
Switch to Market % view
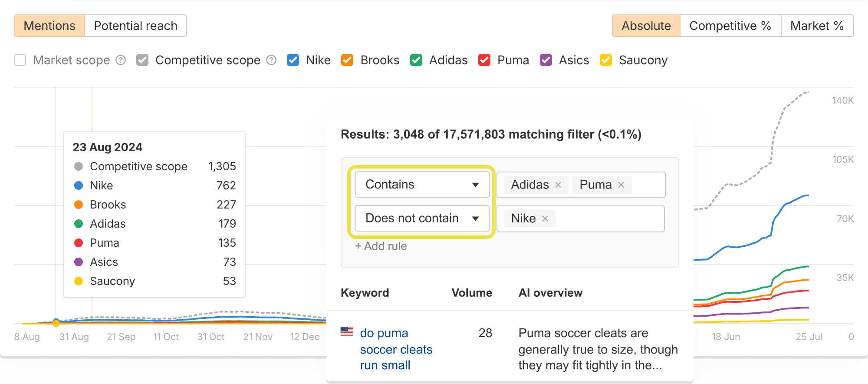click(x=817, y=26)
